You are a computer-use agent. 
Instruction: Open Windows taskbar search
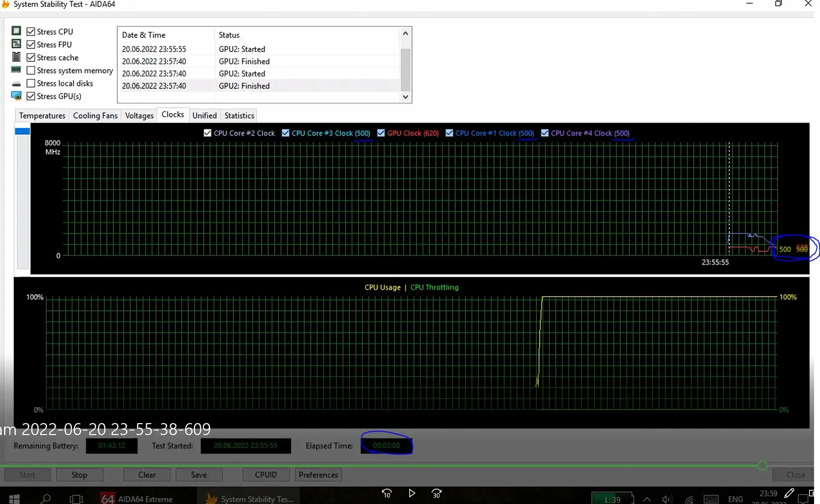(x=45, y=499)
